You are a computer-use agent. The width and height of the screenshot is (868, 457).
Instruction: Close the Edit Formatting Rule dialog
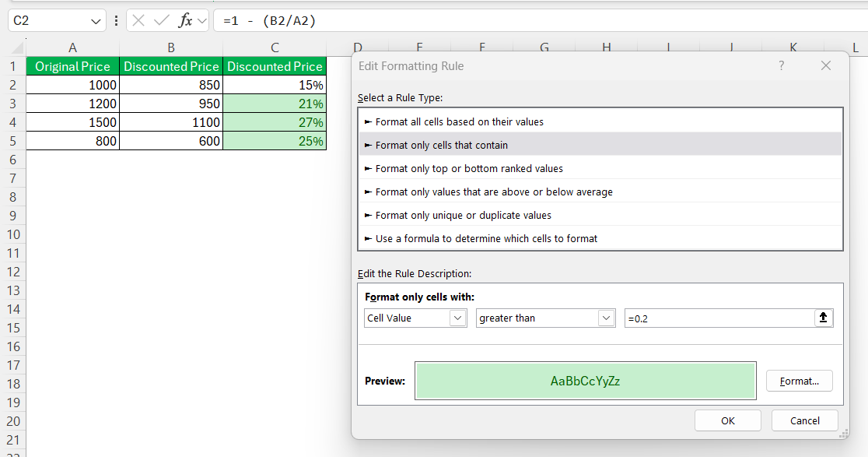(x=826, y=66)
